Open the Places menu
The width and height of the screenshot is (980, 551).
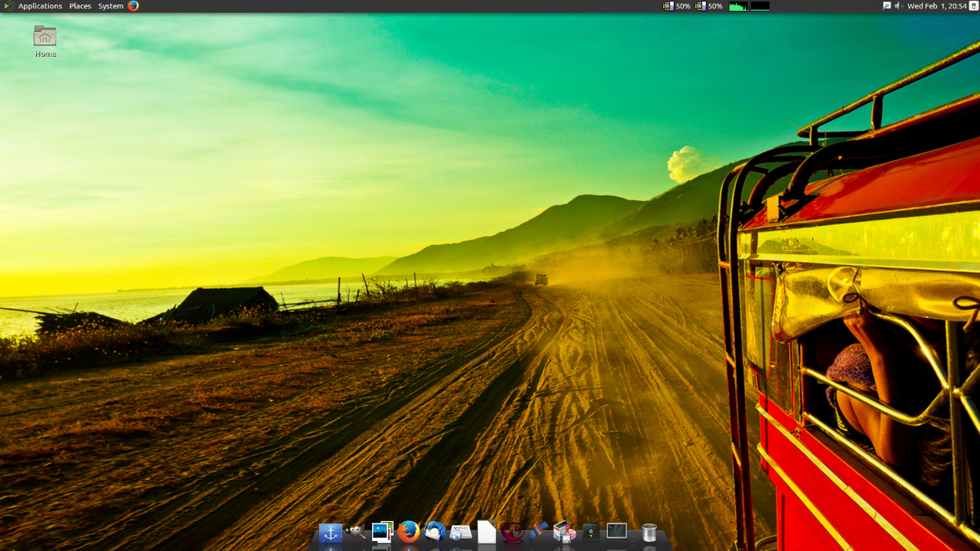click(80, 6)
